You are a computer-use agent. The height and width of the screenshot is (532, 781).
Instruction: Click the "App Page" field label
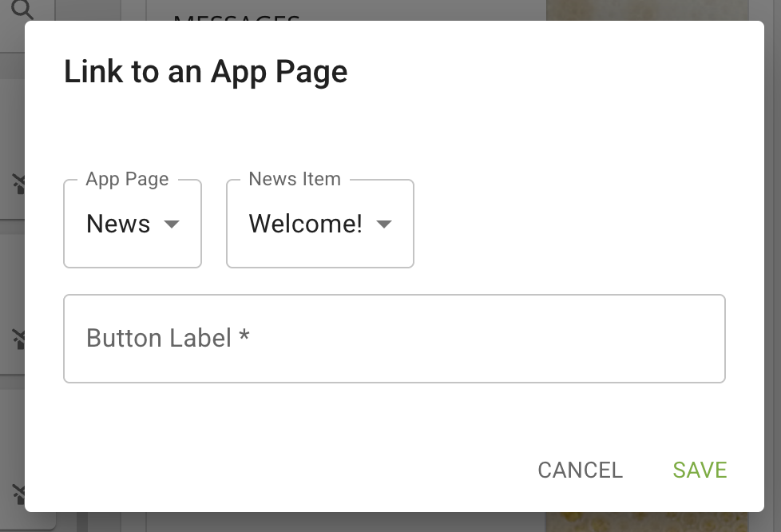click(x=128, y=179)
